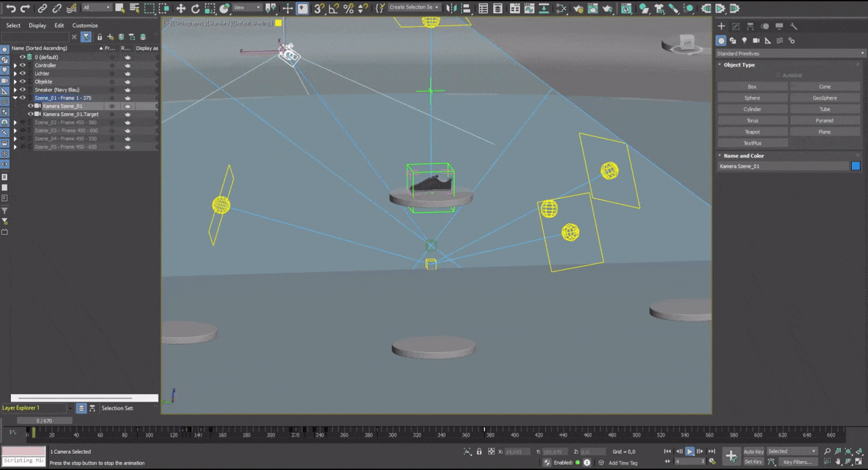Open the Standard Primitives dropdown

click(790, 53)
